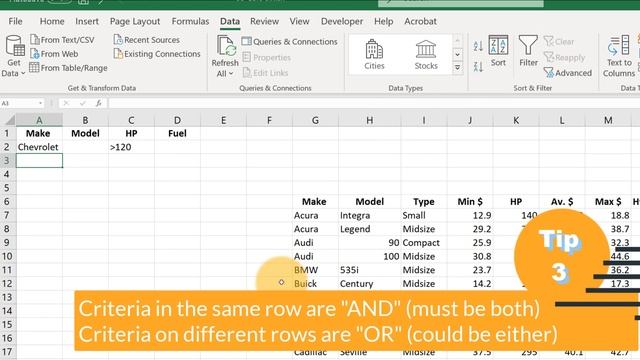Select row 2 header

point(7,147)
